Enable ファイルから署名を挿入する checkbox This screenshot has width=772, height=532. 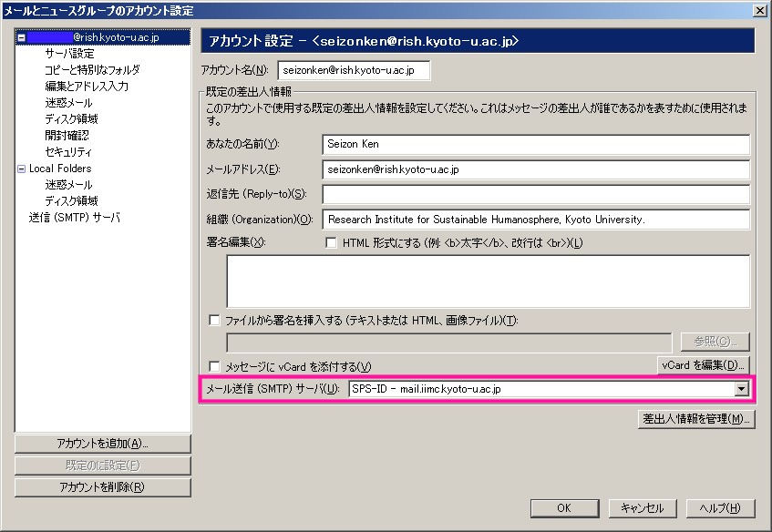[215, 321]
